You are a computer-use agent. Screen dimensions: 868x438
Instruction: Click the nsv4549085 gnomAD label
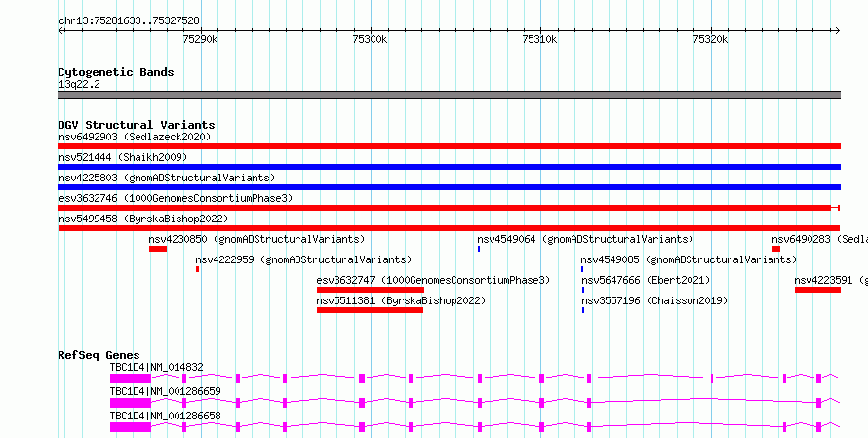pyautogui.click(x=689, y=259)
